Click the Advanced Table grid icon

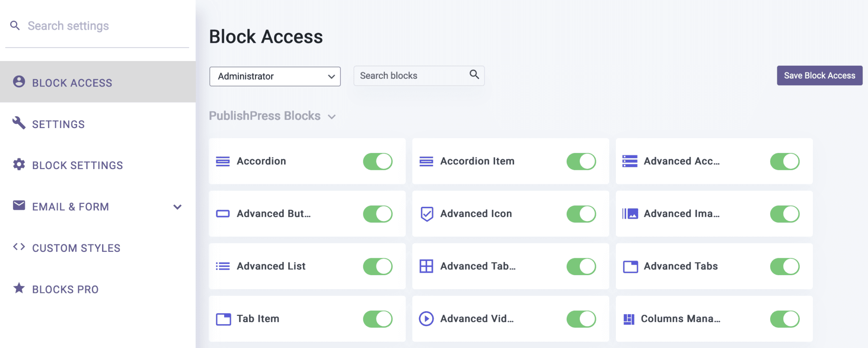point(426,266)
